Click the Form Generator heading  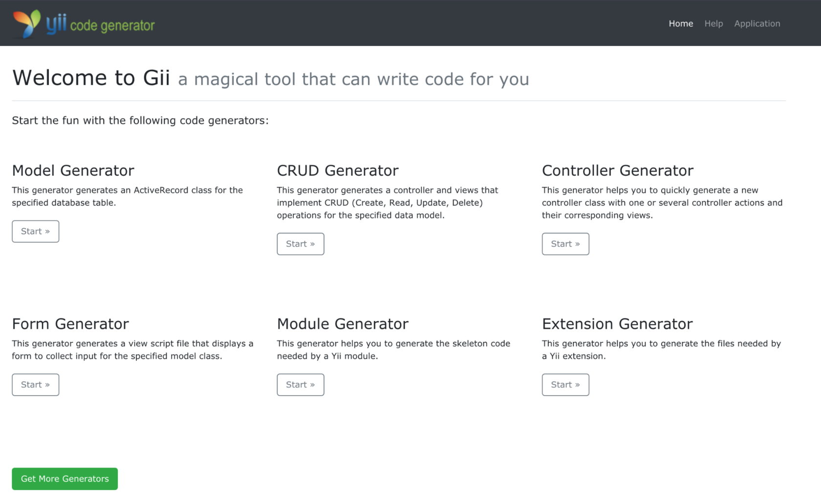(70, 324)
